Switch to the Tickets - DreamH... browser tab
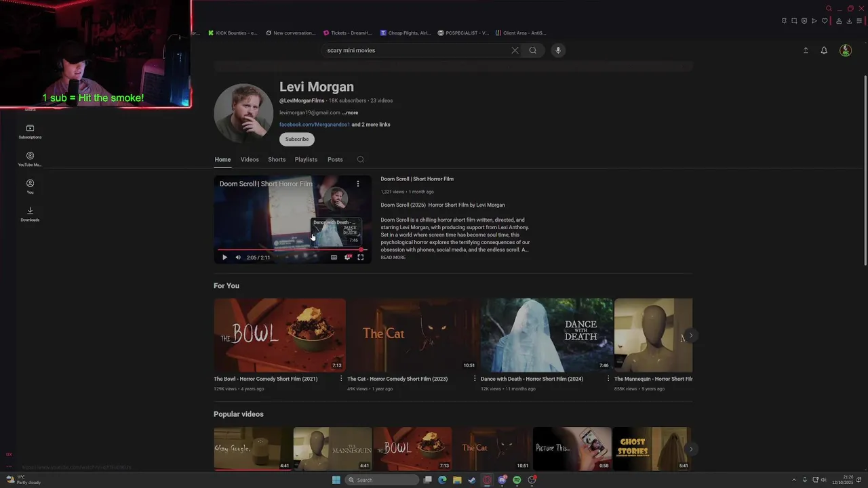 (x=348, y=33)
